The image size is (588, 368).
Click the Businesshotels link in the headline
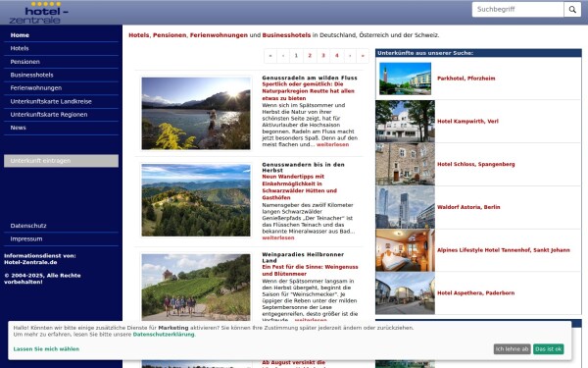[286, 35]
